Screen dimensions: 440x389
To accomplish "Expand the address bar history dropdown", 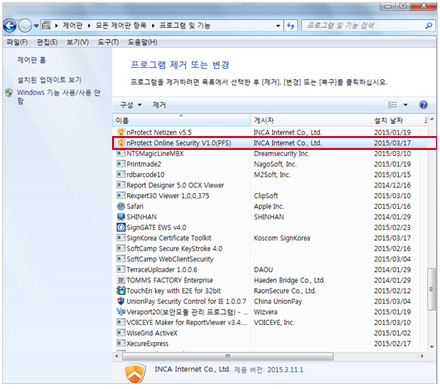I will (x=278, y=26).
